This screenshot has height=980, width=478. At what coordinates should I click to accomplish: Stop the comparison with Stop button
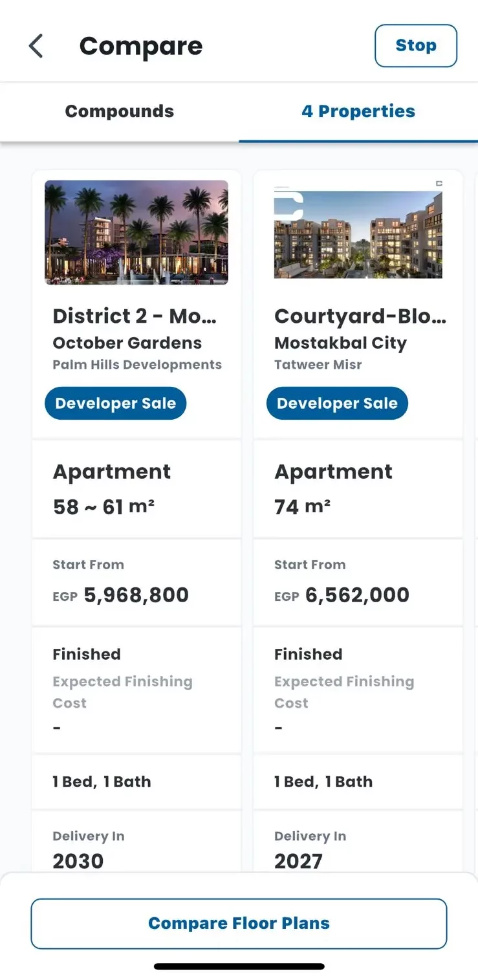coord(416,46)
